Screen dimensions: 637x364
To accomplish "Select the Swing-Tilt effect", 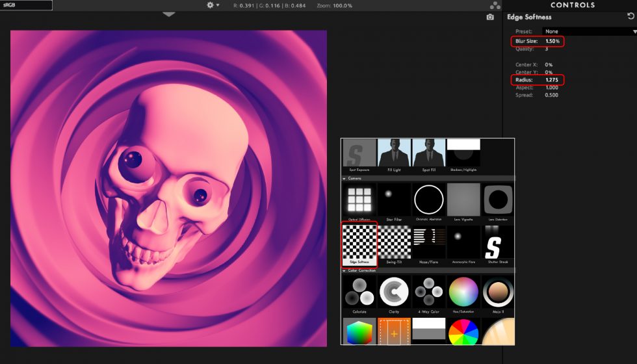I will pos(394,242).
